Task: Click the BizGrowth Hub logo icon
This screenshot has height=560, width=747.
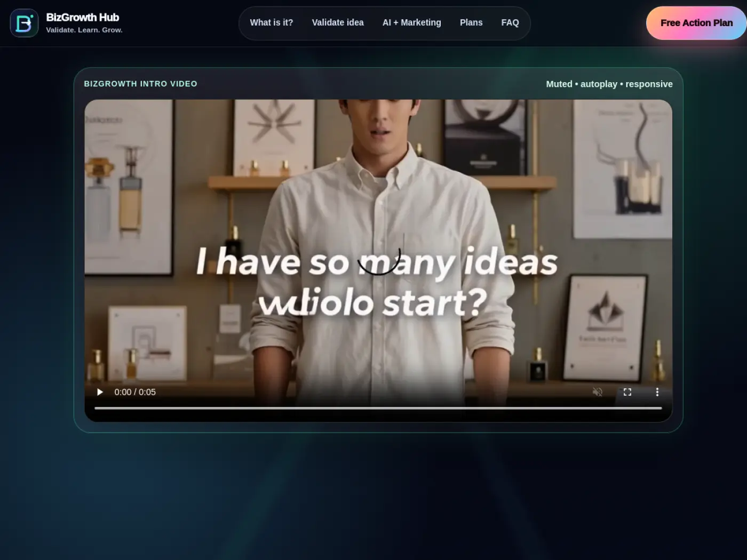Action: (24, 23)
